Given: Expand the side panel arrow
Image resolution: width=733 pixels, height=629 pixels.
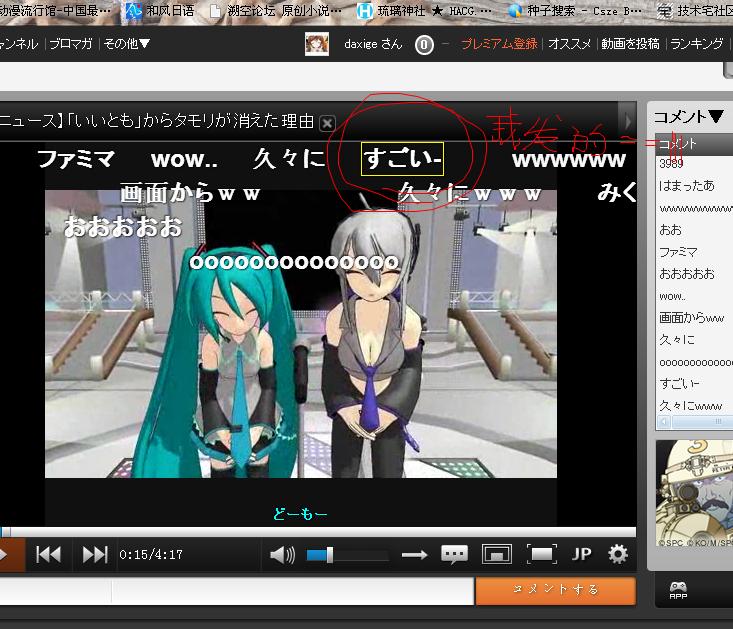Looking at the screenshot, I should [x=627, y=122].
